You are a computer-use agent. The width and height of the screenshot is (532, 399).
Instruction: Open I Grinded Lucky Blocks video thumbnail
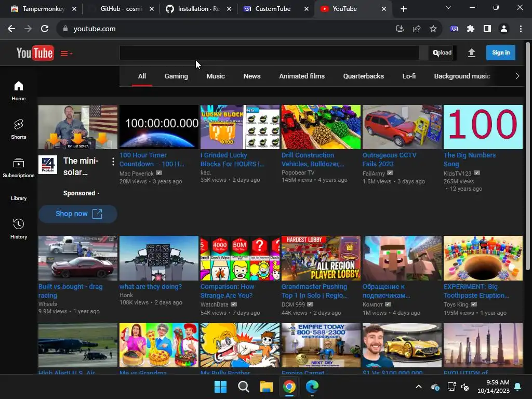(x=240, y=127)
